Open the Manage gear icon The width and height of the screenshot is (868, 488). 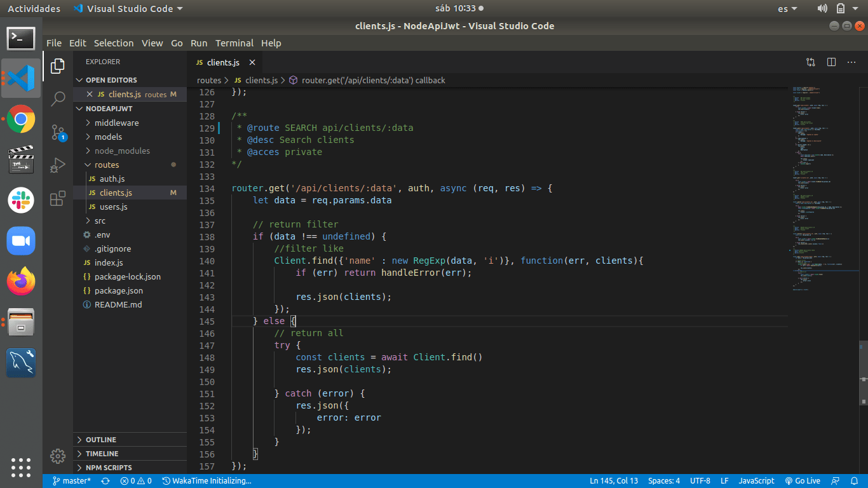tap(58, 456)
